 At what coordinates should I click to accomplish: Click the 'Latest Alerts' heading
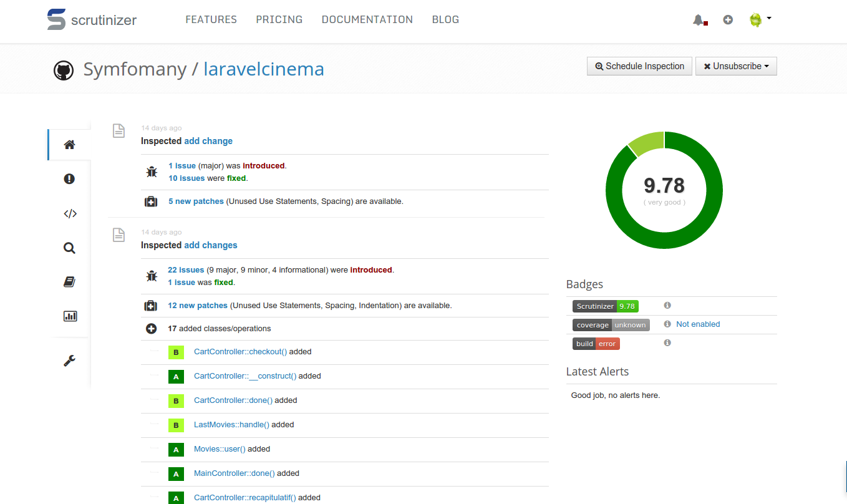598,372
